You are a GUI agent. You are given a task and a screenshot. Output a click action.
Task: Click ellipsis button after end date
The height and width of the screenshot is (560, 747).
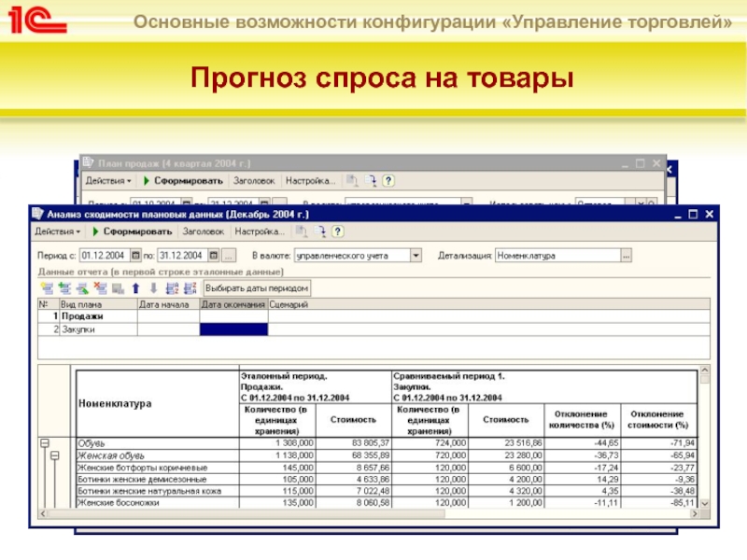(231, 254)
